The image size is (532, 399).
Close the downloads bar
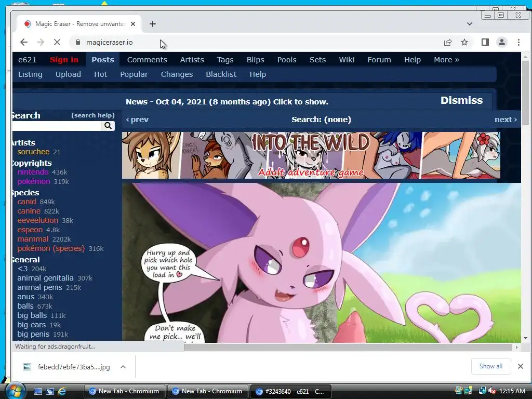click(x=521, y=366)
